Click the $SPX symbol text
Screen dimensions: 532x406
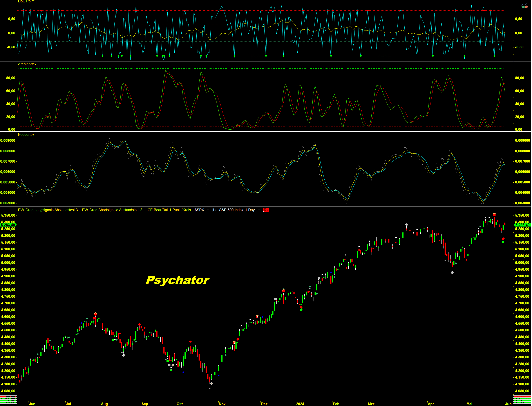click(199, 210)
